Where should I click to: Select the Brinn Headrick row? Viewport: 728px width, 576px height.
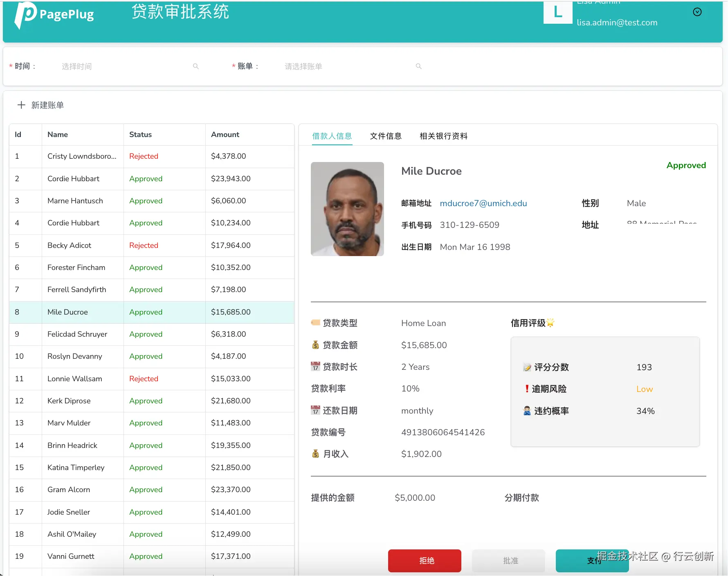(152, 445)
